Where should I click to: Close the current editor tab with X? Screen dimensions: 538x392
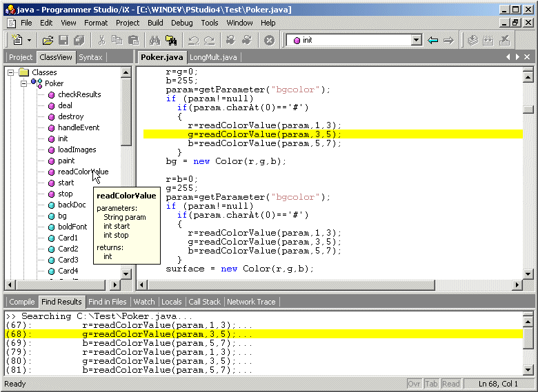coord(527,57)
